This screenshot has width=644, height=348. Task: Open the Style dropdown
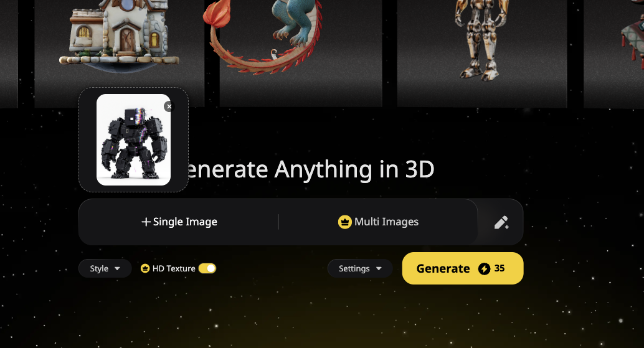[105, 268]
